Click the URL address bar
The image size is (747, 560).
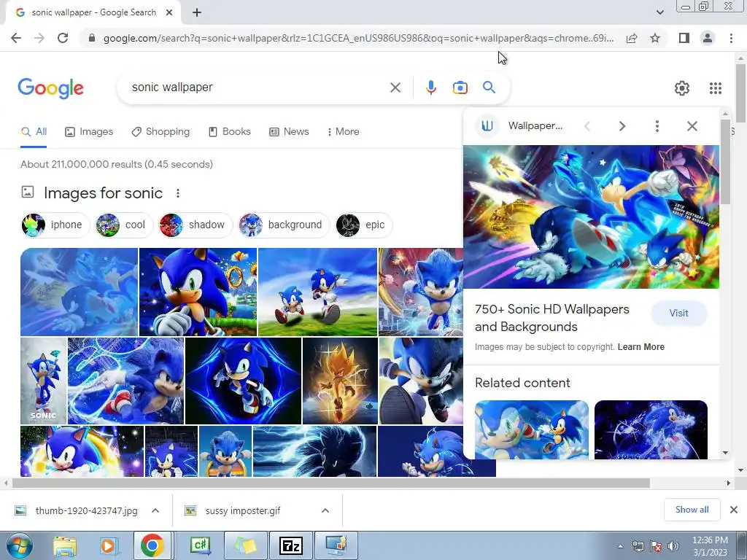358,38
